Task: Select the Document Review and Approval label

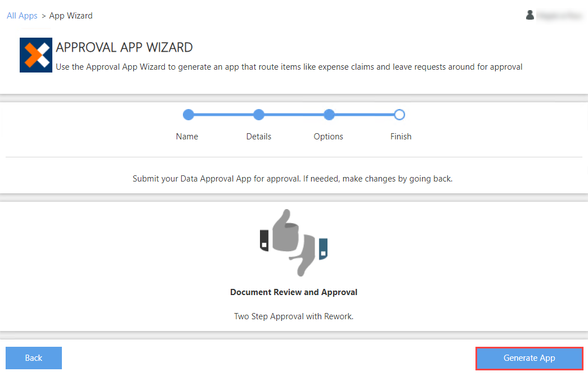Action: pyautogui.click(x=293, y=292)
